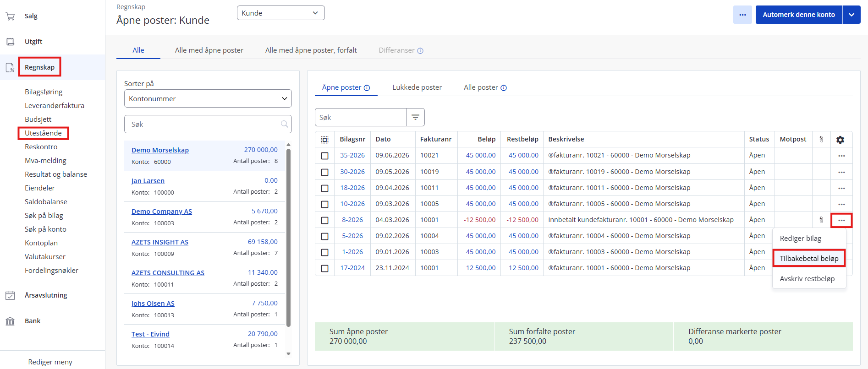Focus the posts table Søk field
This screenshot has width=868, height=369.
[360, 117]
